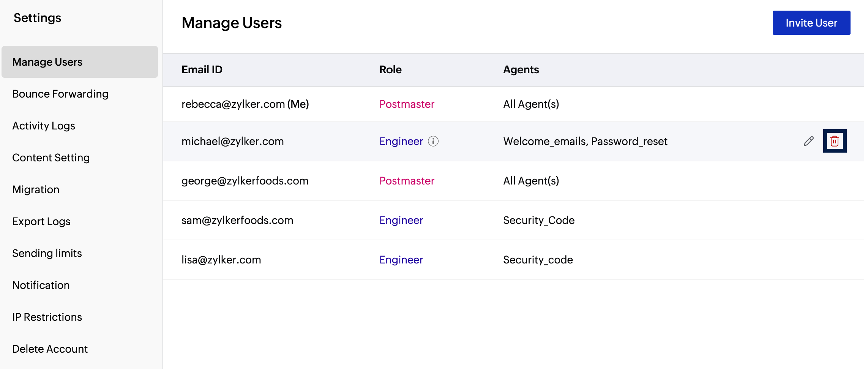
Task: Click Postmaster role for george@zylkerfoods.com
Action: pyautogui.click(x=407, y=181)
